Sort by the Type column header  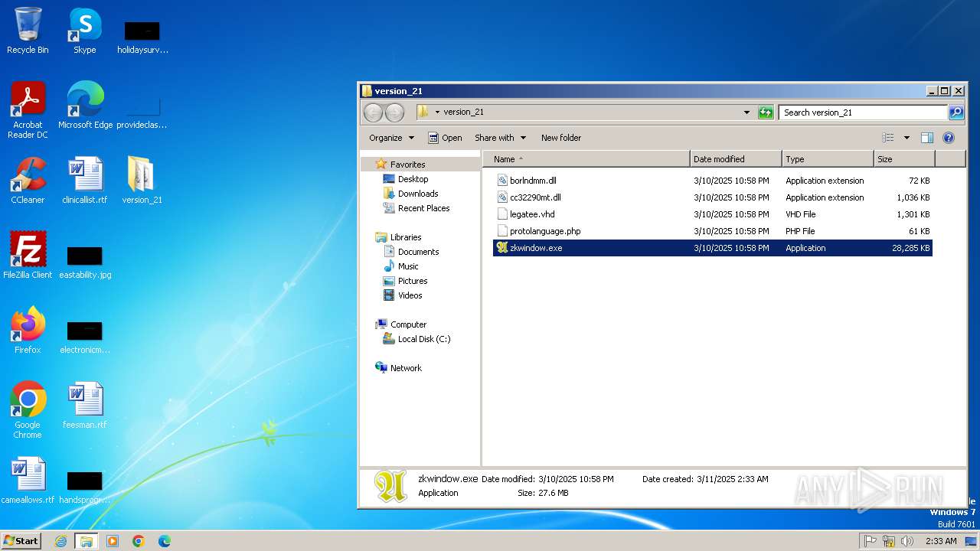pos(828,159)
